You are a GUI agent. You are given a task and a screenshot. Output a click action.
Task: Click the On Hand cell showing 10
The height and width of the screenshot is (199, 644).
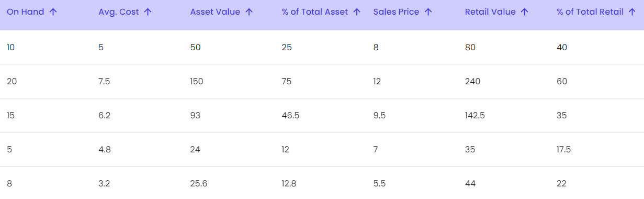tap(11, 47)
